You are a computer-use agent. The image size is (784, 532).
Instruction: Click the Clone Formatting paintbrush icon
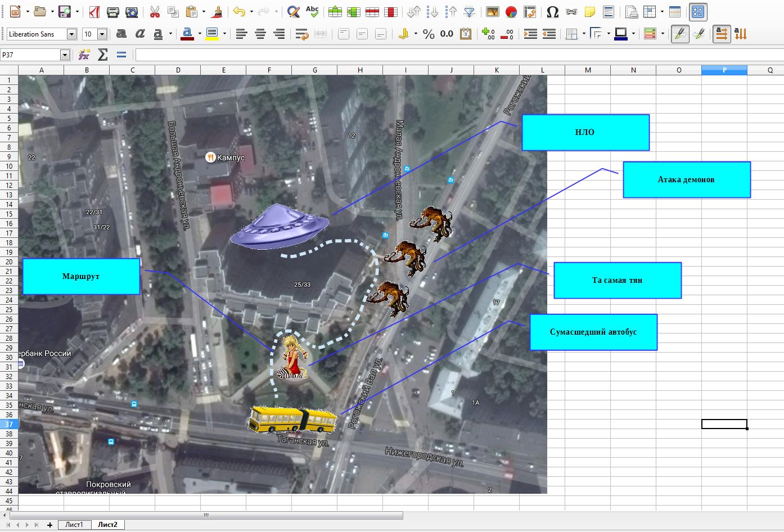[218, 12]
